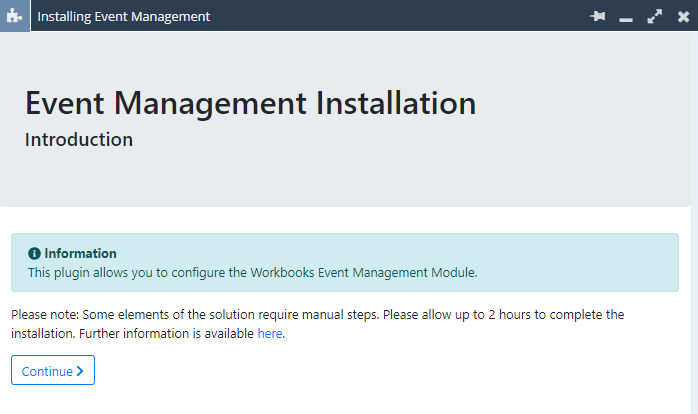Screen dimensions: 698x414
Task: Close the Installing Event Management window
Action: tap(683, 16)
